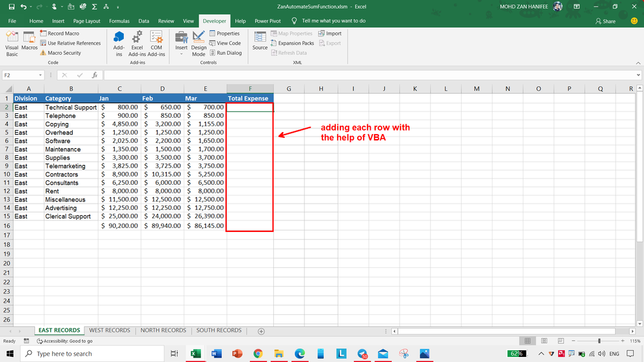Add a new sheet with plus button
The image size is (644, 362).
click(x=261, y=331)
